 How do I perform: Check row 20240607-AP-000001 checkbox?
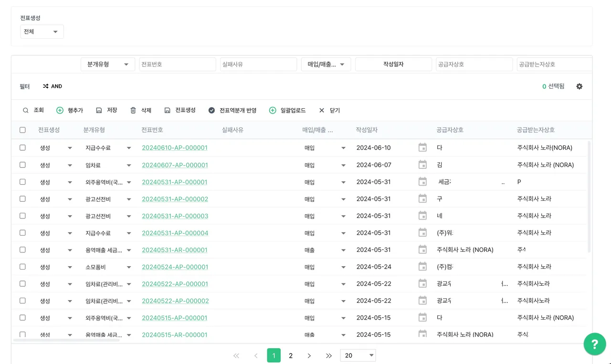(x=22, y=165)
